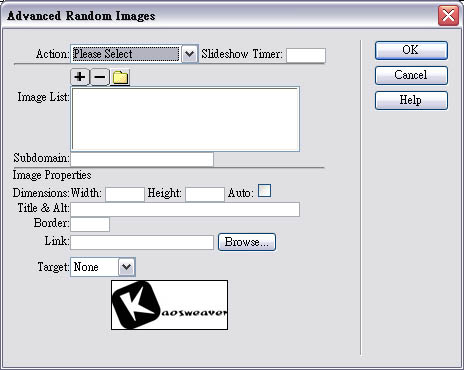Open the Action dropdown arrow
This screenshot has height=370, width=464.
(189, 54)
